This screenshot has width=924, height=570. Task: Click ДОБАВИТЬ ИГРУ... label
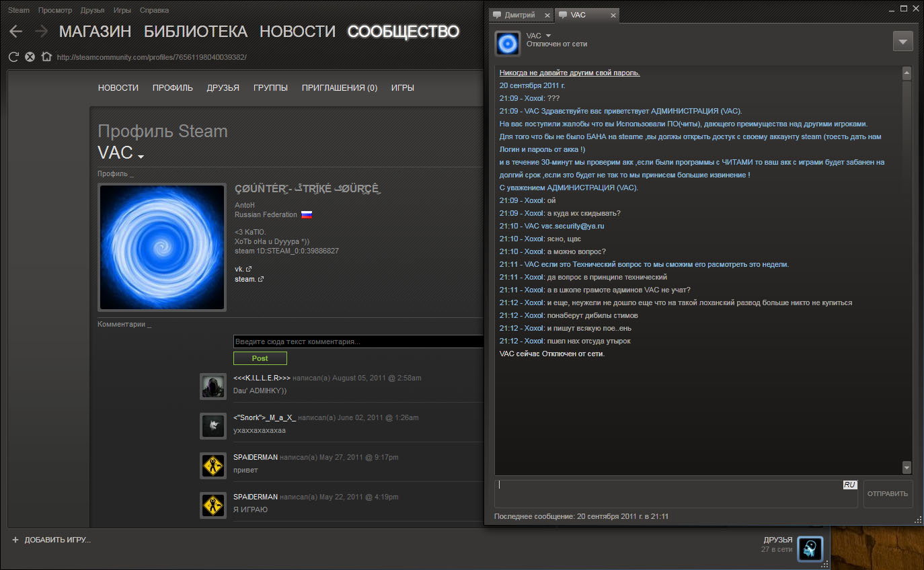[58, 540]
